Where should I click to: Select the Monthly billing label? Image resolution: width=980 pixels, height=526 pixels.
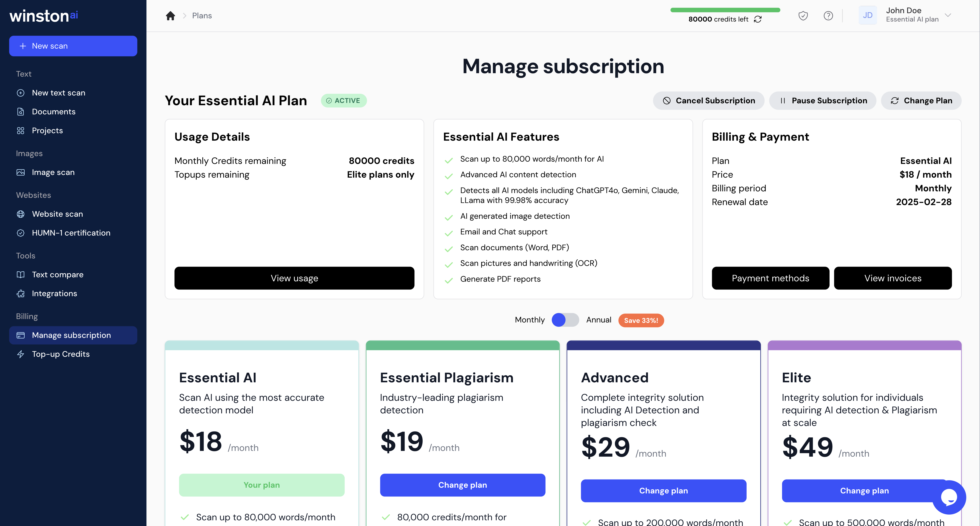530,320
